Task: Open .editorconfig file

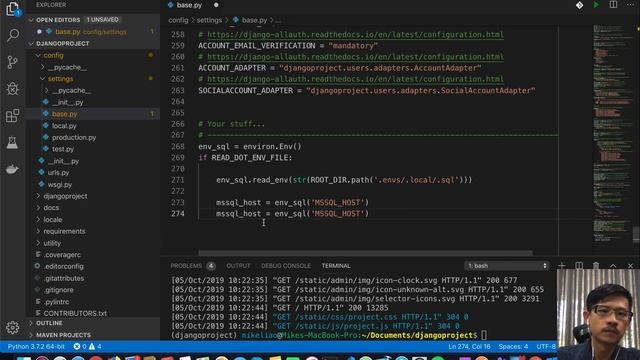Action: [64, 266]
